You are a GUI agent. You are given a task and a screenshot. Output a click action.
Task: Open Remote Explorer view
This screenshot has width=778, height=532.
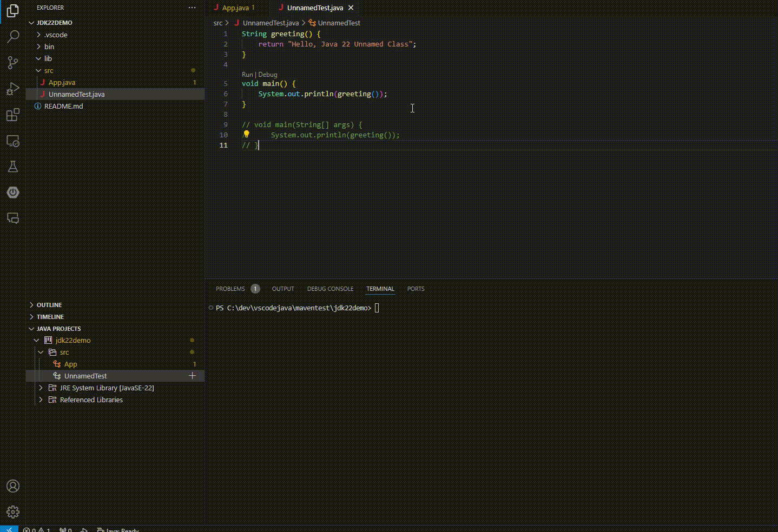13,141
